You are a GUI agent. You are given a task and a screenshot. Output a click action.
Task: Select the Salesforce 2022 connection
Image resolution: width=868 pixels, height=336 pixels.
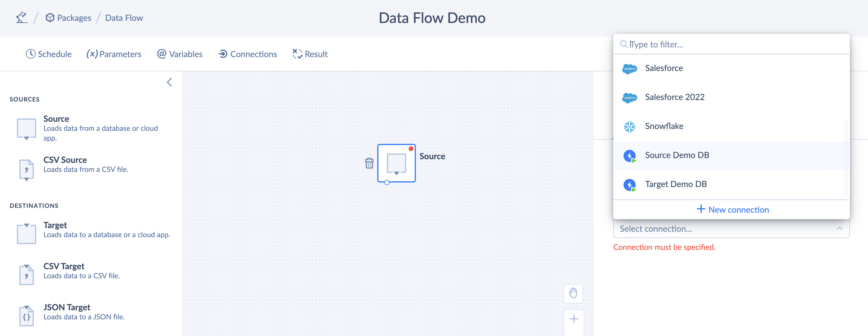[675, 96]
